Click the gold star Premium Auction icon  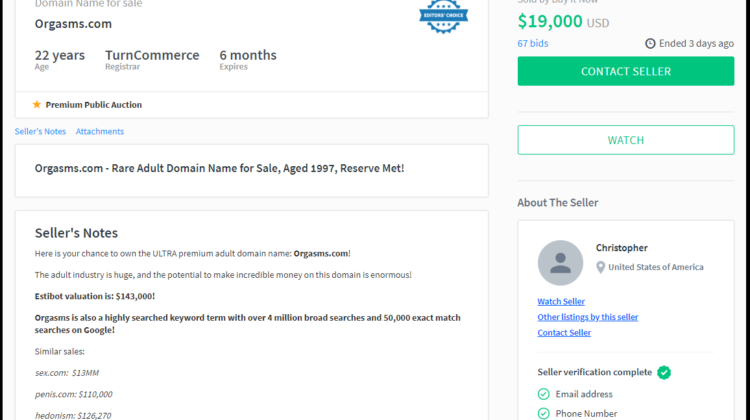37,105
